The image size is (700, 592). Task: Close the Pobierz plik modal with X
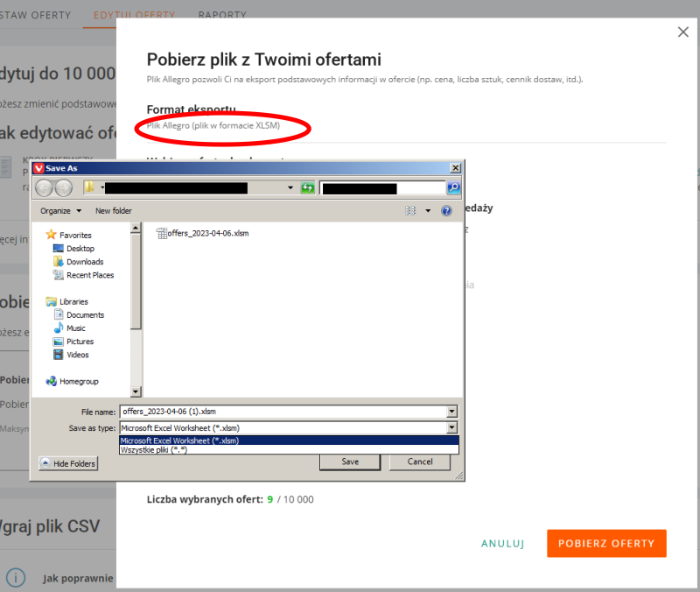click(x=683, y=32)
